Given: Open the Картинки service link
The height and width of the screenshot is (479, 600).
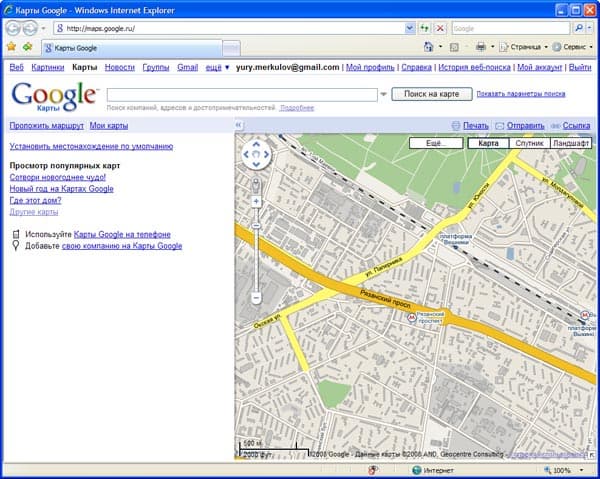Looking at the screenshot, I should (x=48, y=67).
